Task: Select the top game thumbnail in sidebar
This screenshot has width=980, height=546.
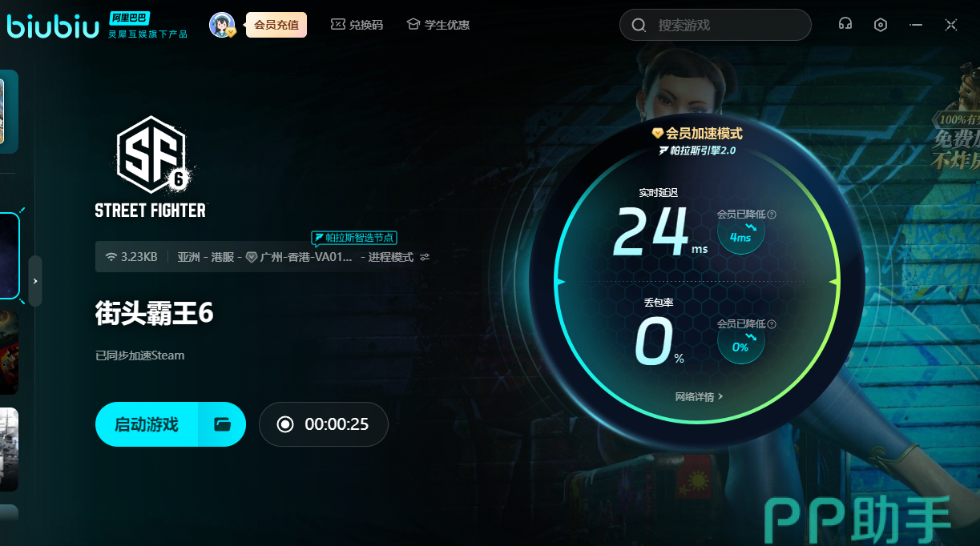Action: pos(8,110)
